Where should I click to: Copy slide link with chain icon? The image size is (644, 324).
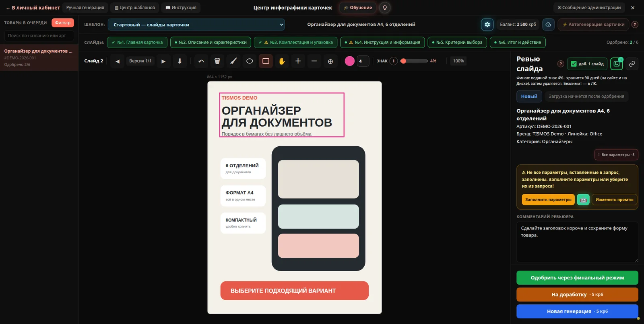pyautogui.click(x=632, y=64)
